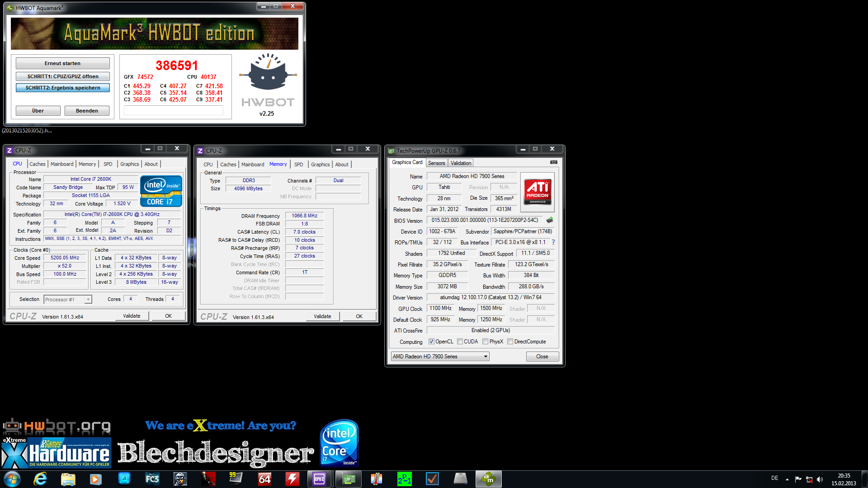The height and width of the screenshot is (488, 868).
Task: Click the orange checkmark taskbar icon
Action: click(x=433, y=479)
